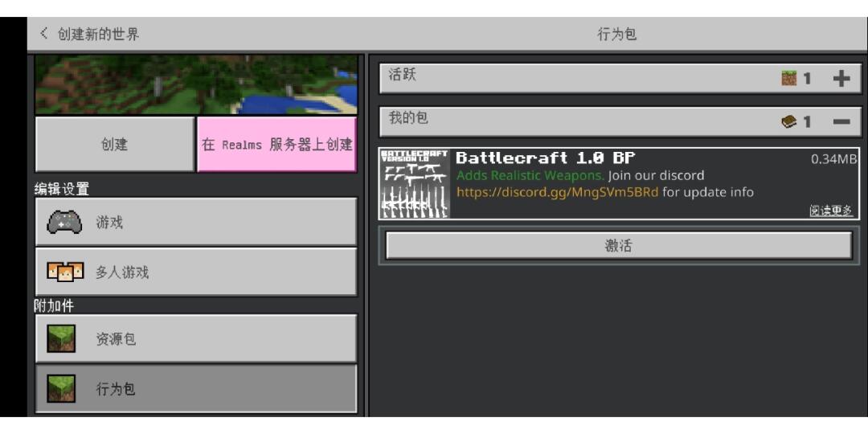Viewport: 868px width, 434px height.
Task: Click the 我的包 section header label
Action: (408, 119)
